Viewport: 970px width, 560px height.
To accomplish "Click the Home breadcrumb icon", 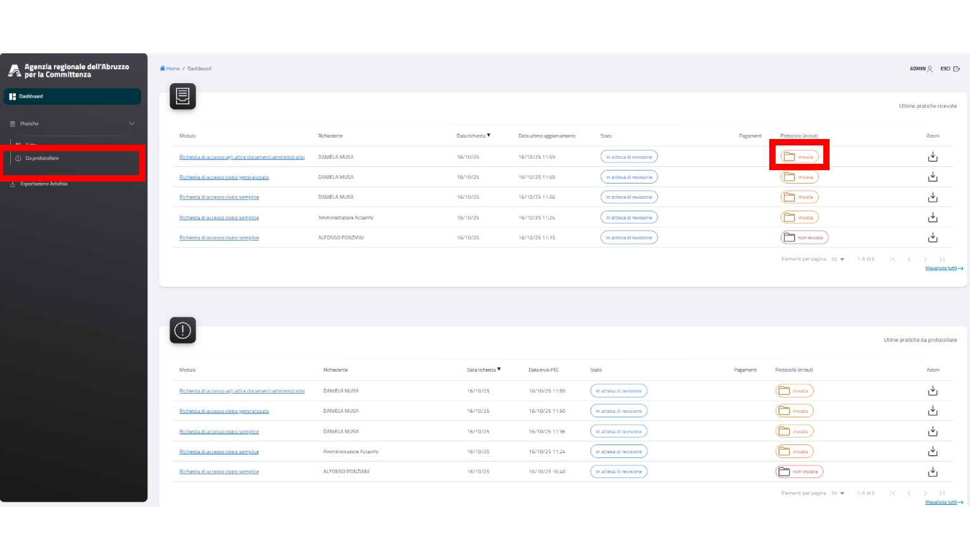I will [x=163, y=69].
